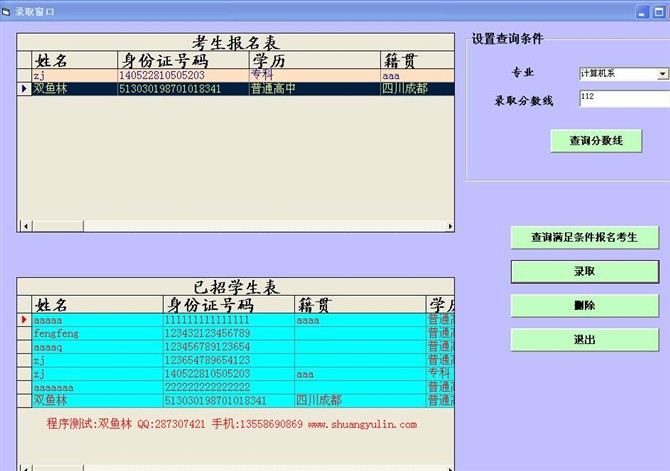Click ID cell 140522810505203 in 已招学生表
The width and height of the screenshot is (670, 471).
[x=229, y=374]
